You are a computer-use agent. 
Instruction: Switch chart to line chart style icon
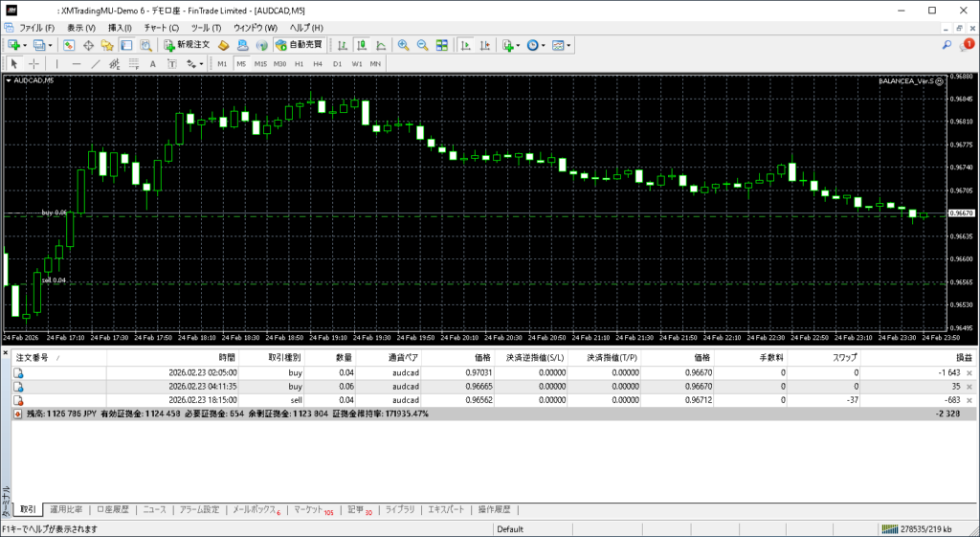381,45
